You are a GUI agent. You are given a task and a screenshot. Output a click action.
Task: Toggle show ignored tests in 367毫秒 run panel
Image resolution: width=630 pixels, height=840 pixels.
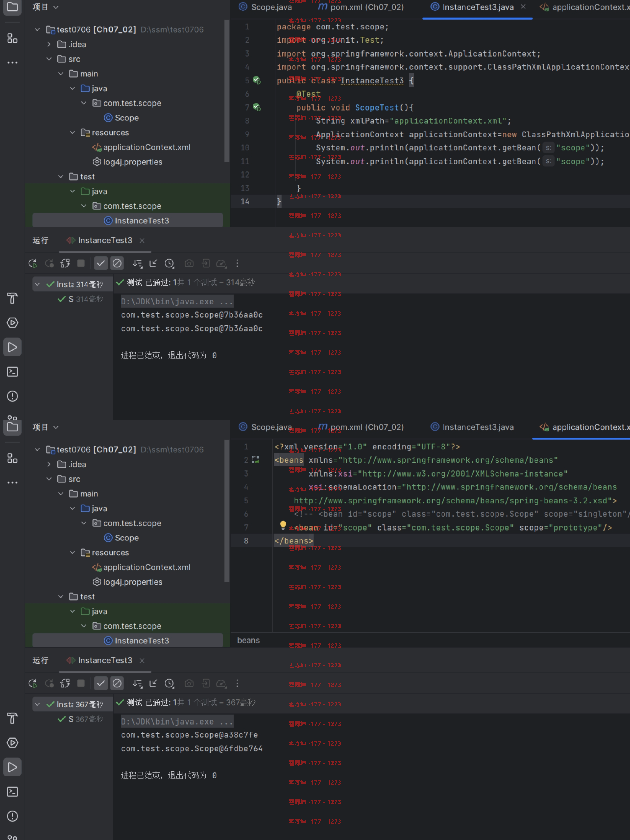pyautogui.click(x=117, y=683)
